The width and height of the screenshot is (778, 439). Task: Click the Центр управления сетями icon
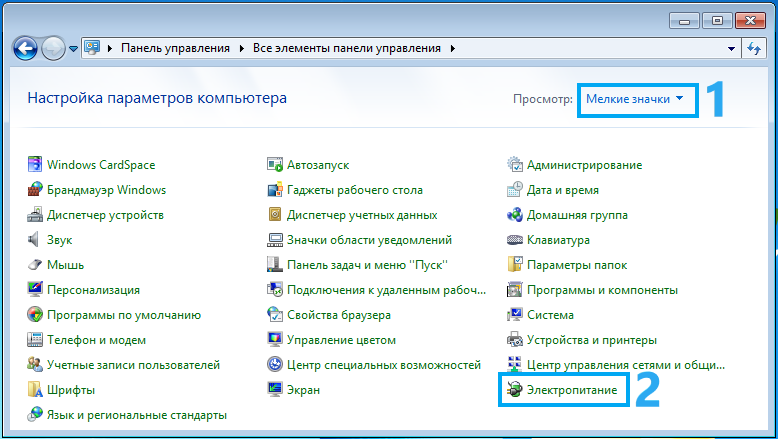[515, 365]
